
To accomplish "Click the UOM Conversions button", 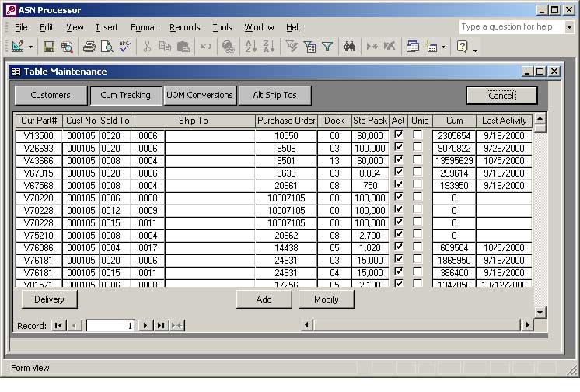I will click(200, 95).
